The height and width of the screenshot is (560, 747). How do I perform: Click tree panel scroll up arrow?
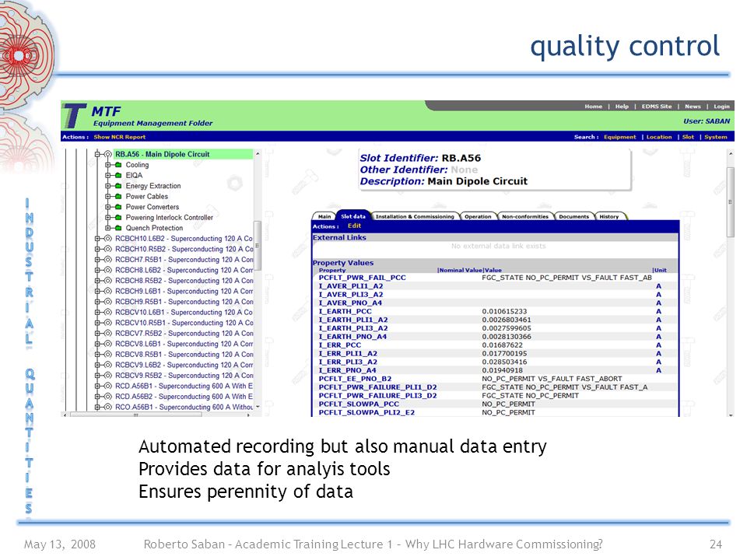pos(258,154)
